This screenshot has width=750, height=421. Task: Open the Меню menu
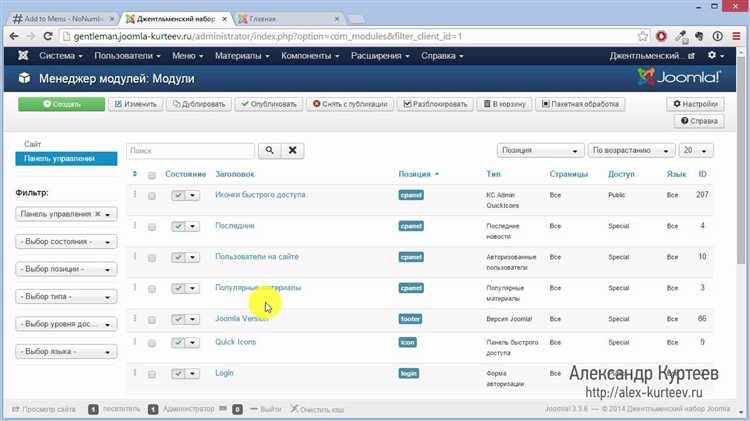pos(188,55)
